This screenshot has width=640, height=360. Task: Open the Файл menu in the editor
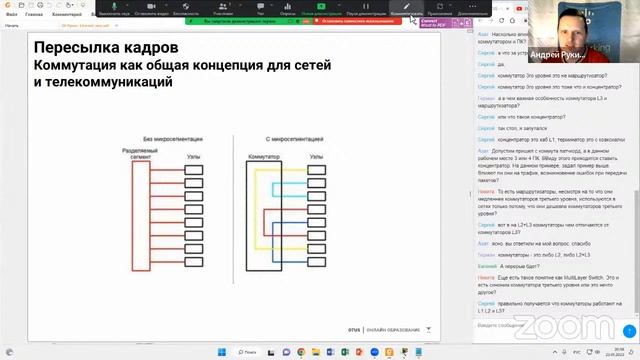click(x=11, y=14)
